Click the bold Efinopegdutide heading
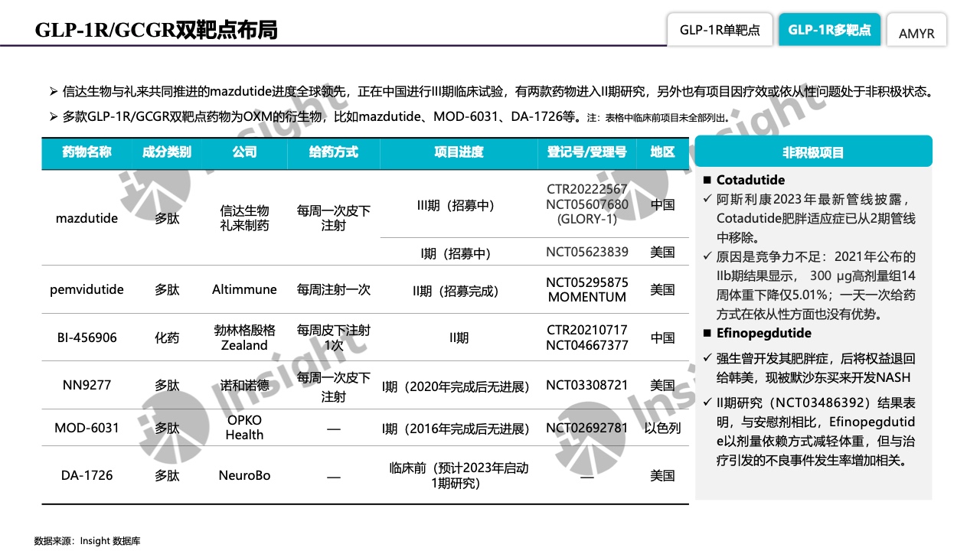The height and width of the screenshot is (551, 980). click(763, 333)
